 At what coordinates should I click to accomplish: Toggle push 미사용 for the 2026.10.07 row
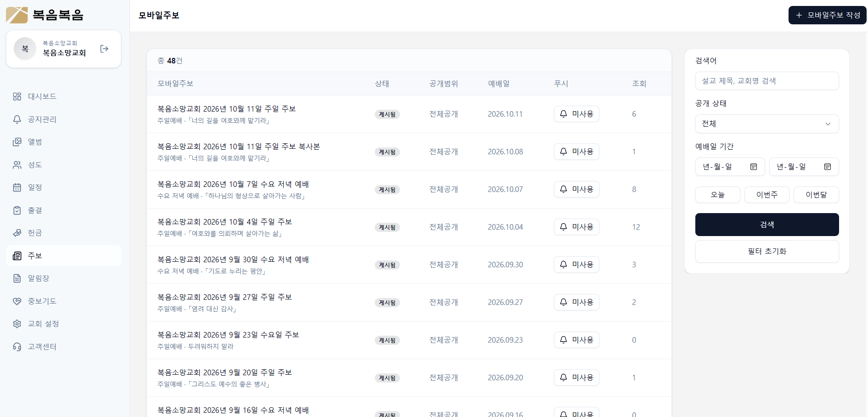coord(576,189)
